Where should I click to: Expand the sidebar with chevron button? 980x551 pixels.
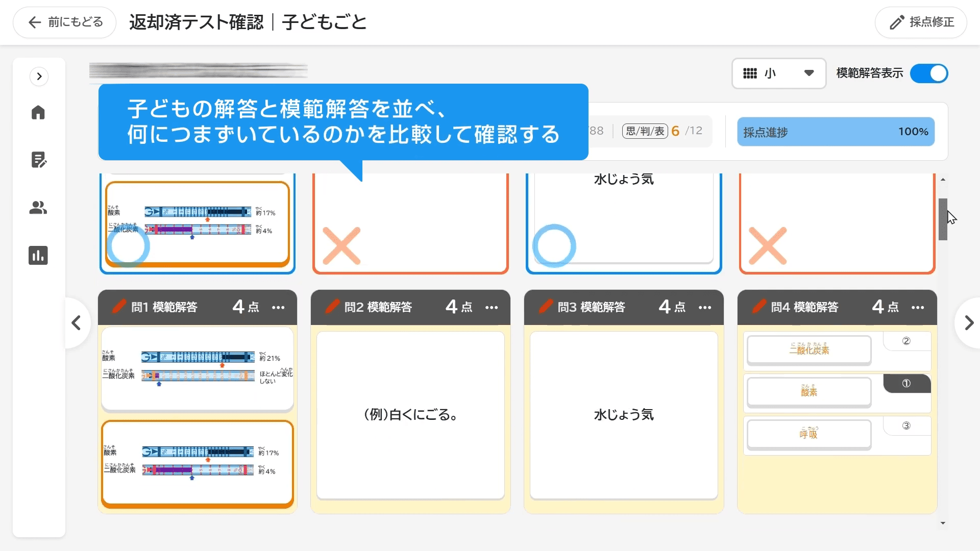pos(39,77)
